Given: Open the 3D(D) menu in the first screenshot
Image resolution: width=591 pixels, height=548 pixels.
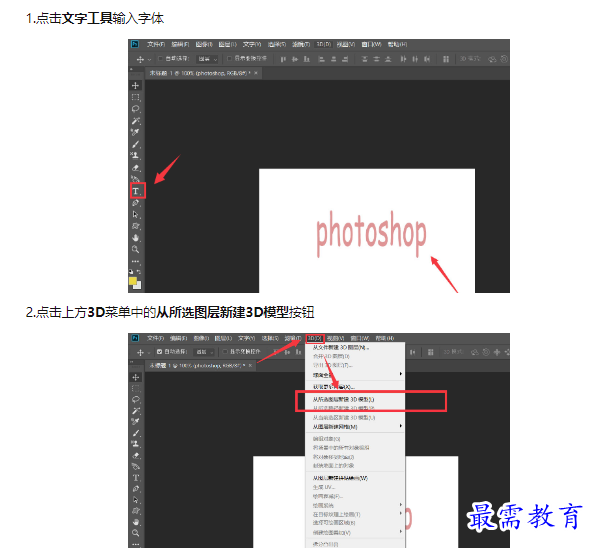Looking at the screenshot, I should click(323, 44).
